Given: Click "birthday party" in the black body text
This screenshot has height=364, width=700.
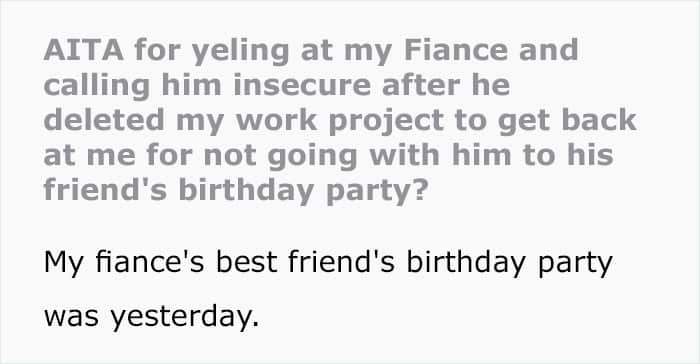Looking at the screenshot, I should coord(509,264).
